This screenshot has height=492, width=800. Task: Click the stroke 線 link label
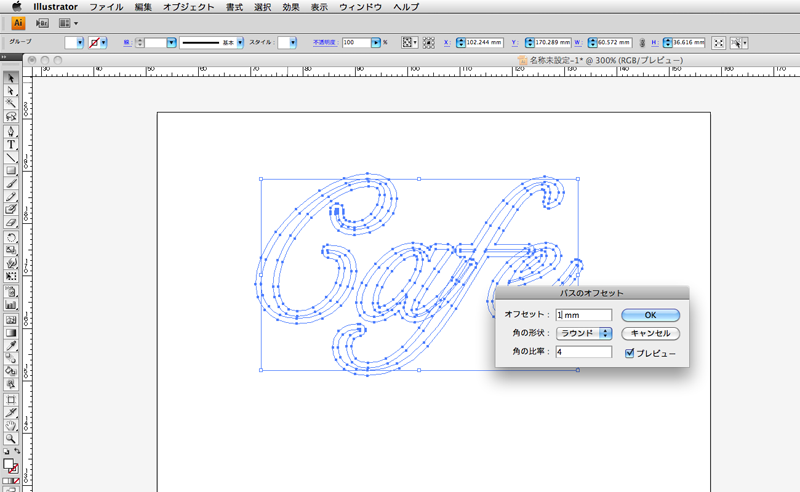coord(127,43)
